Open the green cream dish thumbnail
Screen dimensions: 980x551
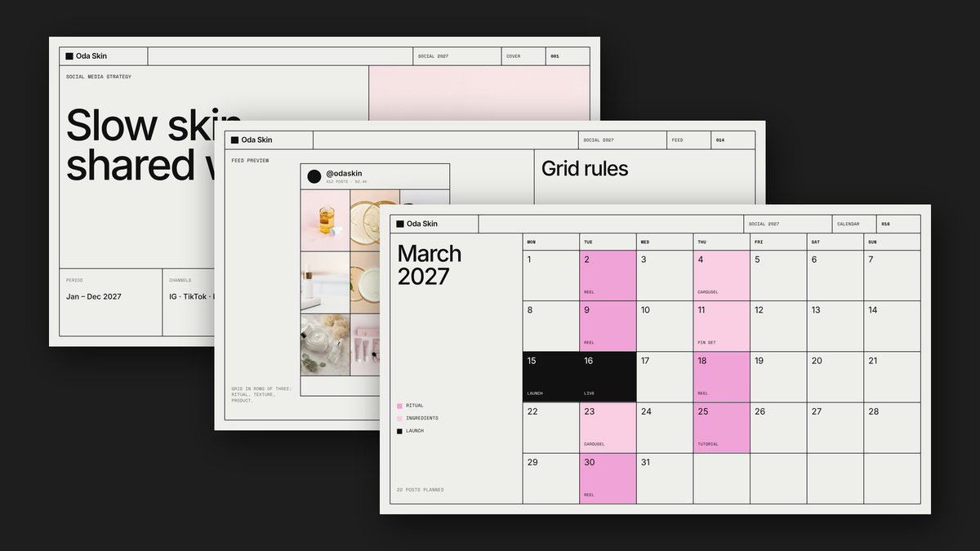[x=365, y=282]
